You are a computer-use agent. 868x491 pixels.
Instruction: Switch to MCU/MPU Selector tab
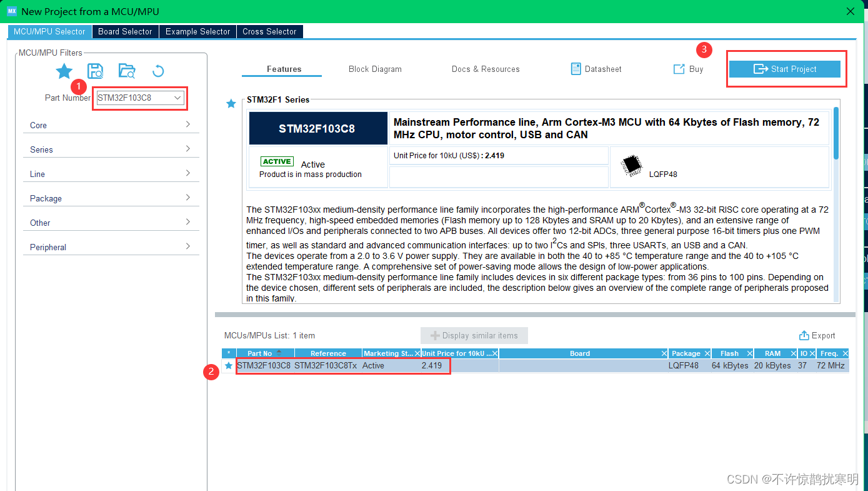coord(49,31)
